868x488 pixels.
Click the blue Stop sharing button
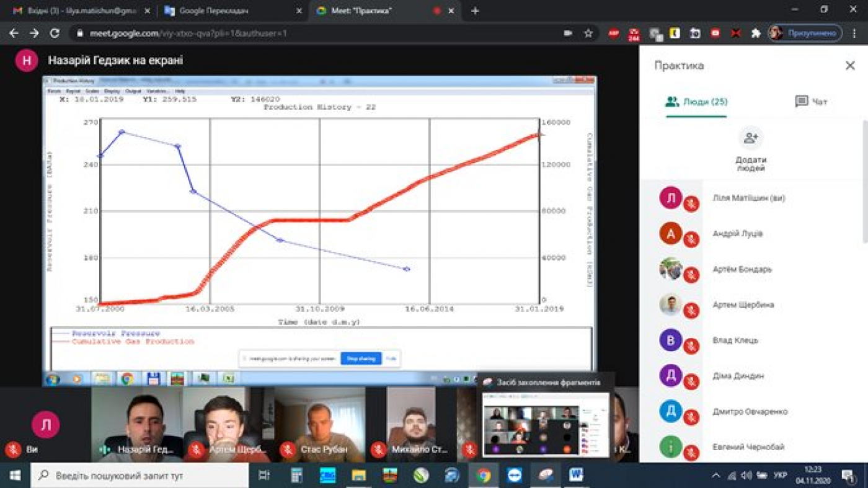coord(361,358)
